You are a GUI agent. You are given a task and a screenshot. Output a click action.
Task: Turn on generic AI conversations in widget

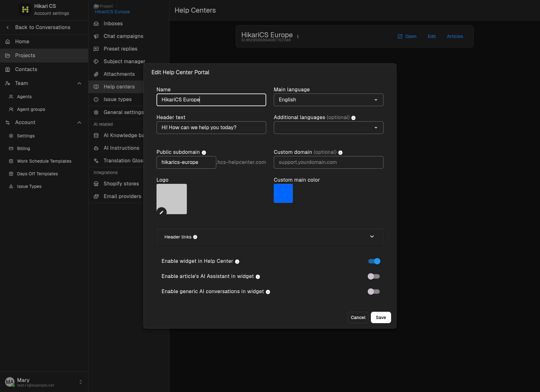coord(374,292)
